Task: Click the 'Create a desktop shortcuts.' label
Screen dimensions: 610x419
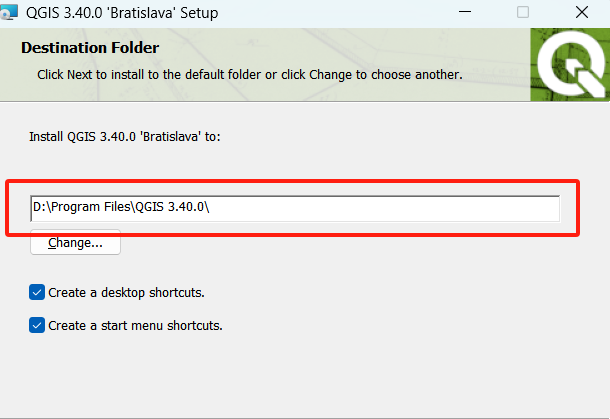Action: coord(126,292)
